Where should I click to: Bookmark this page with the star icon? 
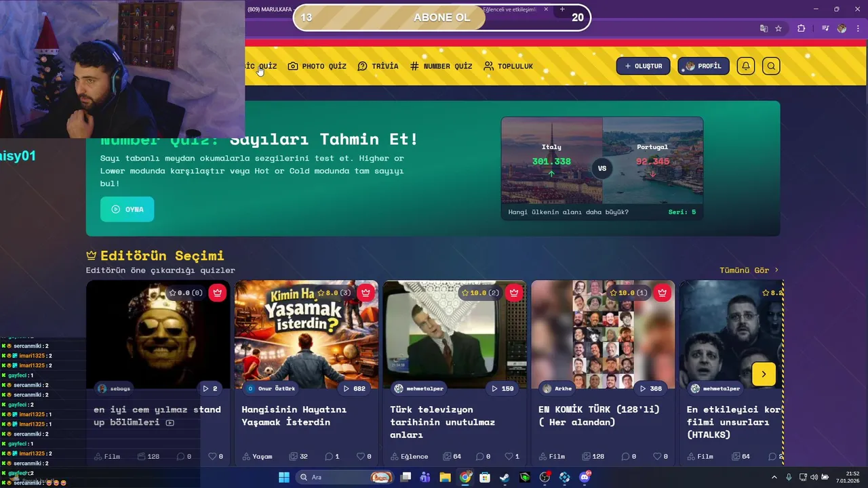click(x=778, y=28)
